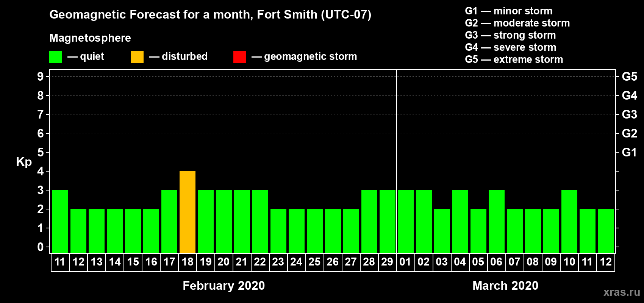
Task: Click the bar for February 17
Action: (x=169, y=221)
